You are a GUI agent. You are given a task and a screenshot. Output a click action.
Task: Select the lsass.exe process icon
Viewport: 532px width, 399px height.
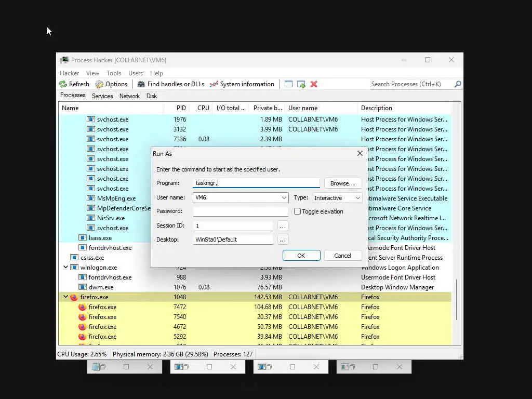tap(83, 237)
